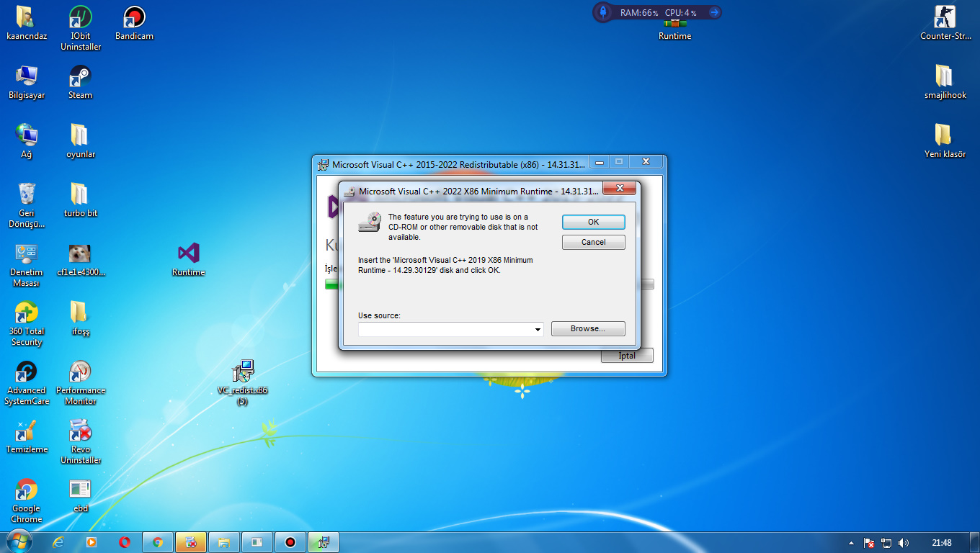
Task: Click the 'Insert the Microsoft Visual C++ 2019' message
Action: [445, 265]
